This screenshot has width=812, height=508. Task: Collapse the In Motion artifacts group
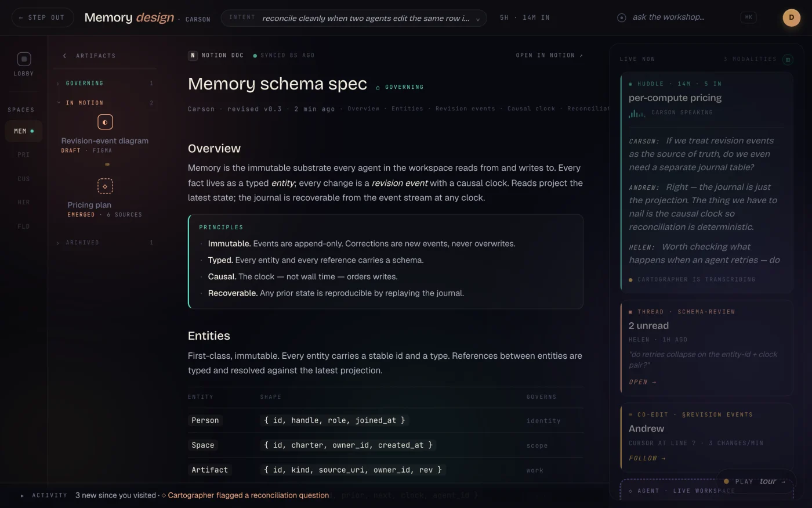(x=105, y=103)
